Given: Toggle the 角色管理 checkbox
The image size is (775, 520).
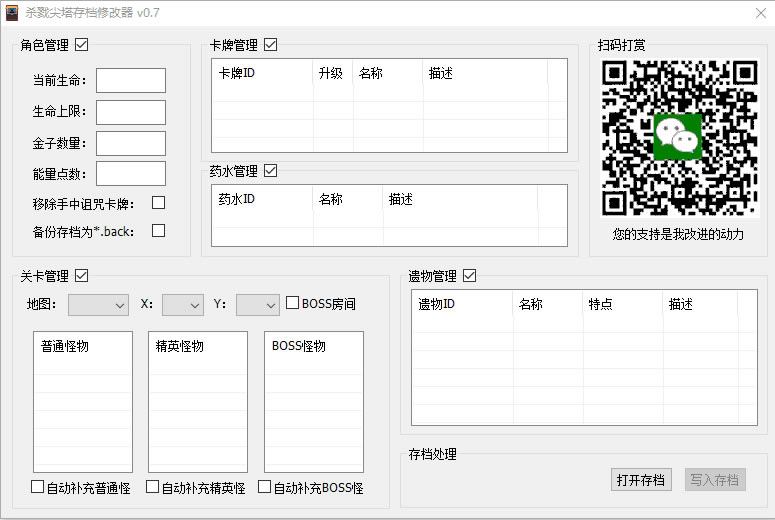Looking at the screenshot, I should click(81, 45).
